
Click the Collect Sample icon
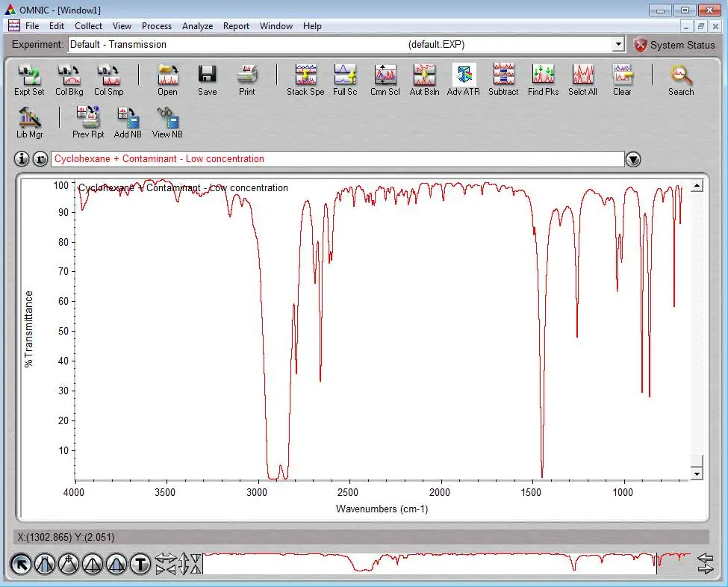(x=109, y=79)
